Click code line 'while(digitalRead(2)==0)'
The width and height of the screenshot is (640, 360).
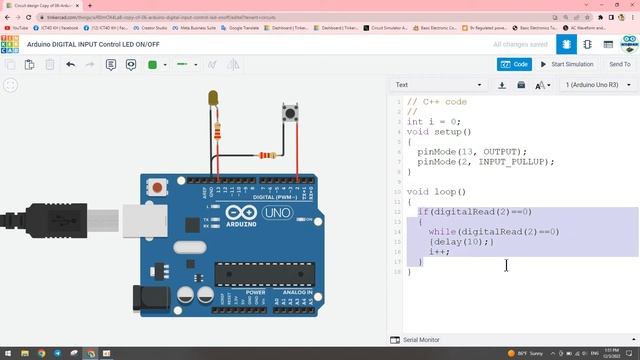pos(494,231)
